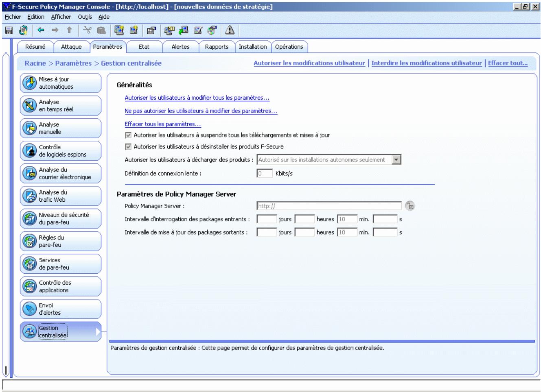Click the computer with green arrow icon
Viewport: 543px width, 392px height.
(x=184, y=30)
